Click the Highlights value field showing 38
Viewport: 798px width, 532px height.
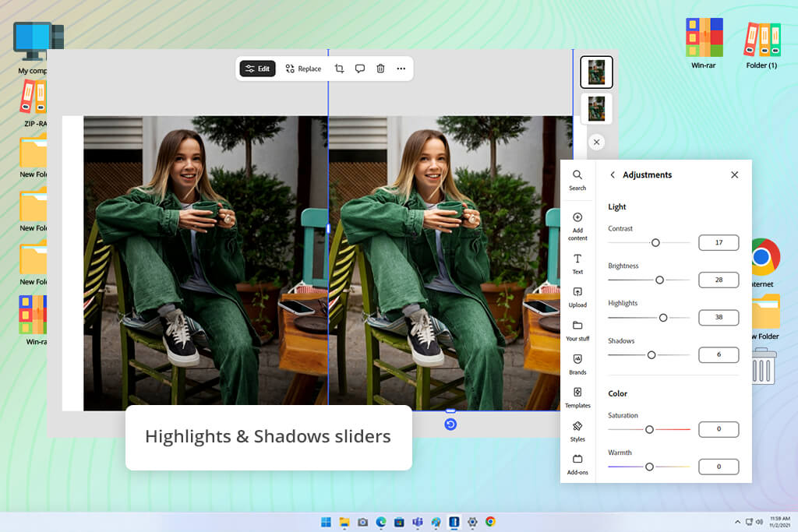(719, 317)
